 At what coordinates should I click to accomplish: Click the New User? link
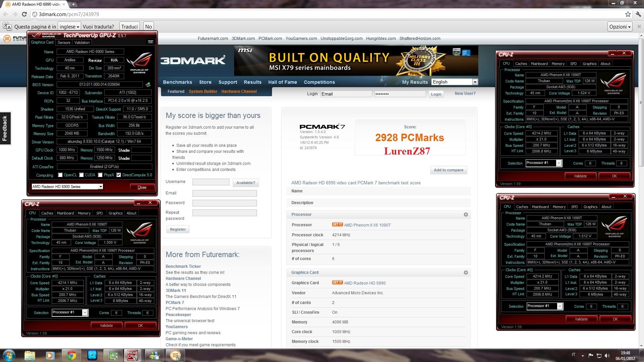tap(465, 94)
